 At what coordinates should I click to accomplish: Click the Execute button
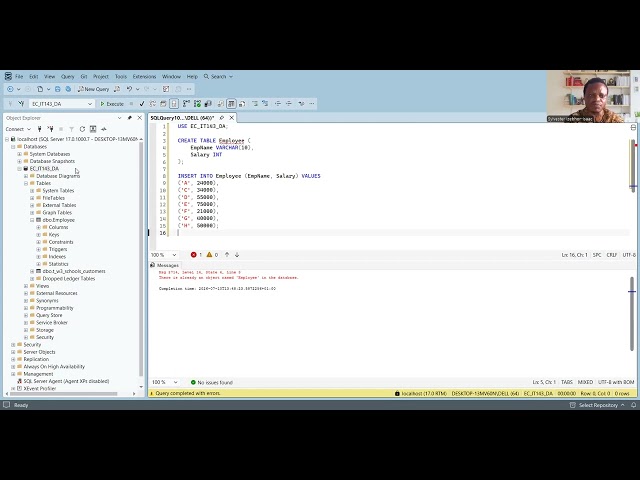[x=112, y=104]
